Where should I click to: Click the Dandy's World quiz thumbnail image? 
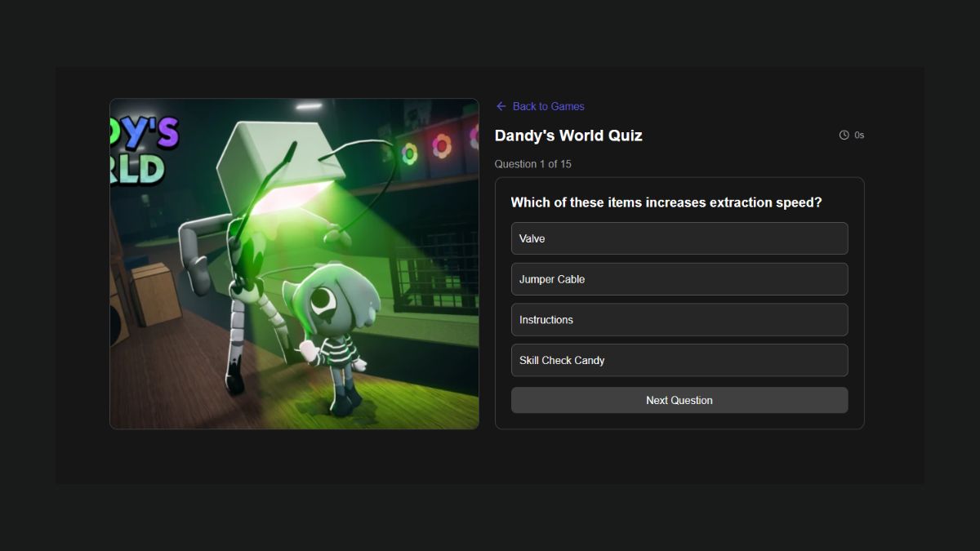pos(294,264)
